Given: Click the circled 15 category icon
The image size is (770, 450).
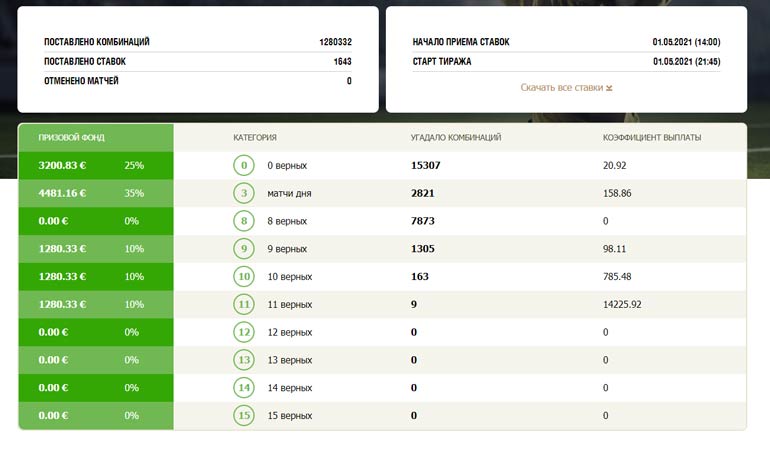Looking at the screenshot, I should 244,416.
